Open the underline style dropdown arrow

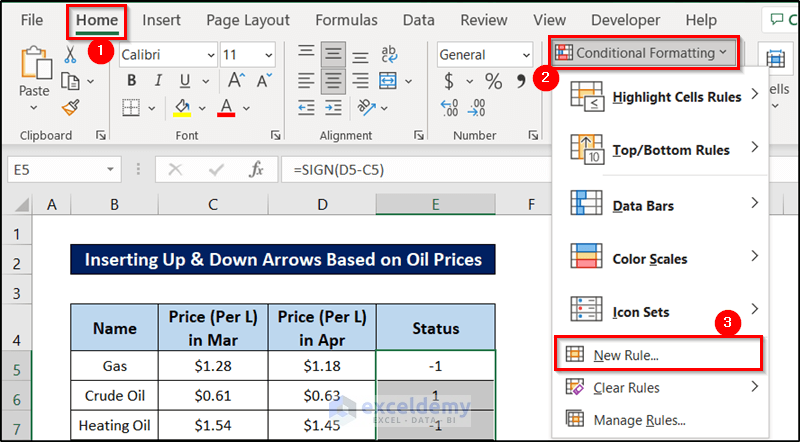coord(206,81)
